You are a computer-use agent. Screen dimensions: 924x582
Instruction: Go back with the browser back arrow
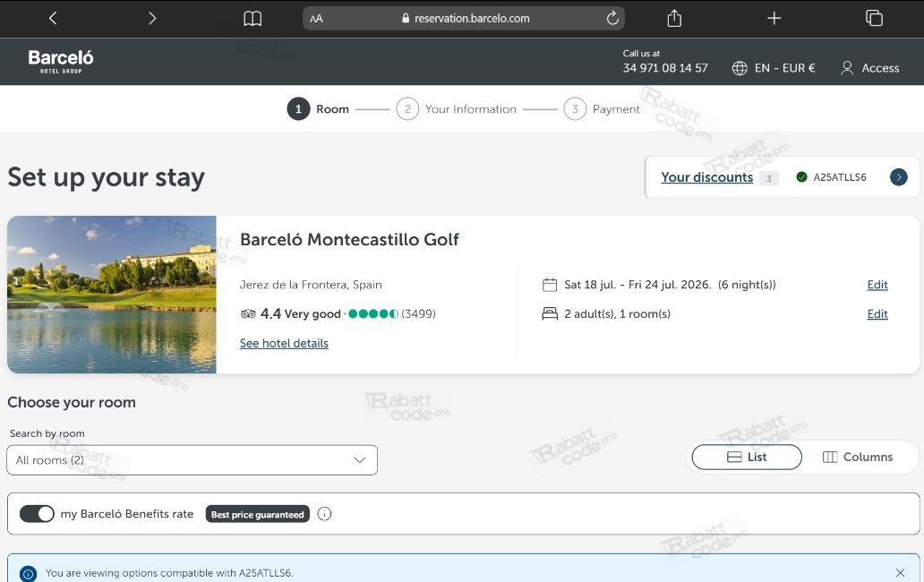point(53,18)
